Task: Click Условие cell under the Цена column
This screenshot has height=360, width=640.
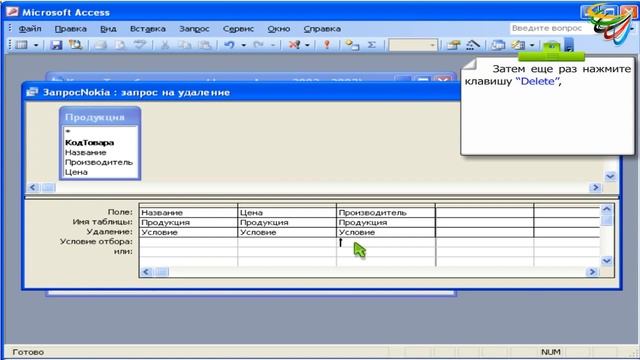Action: (x=287, y=232)
